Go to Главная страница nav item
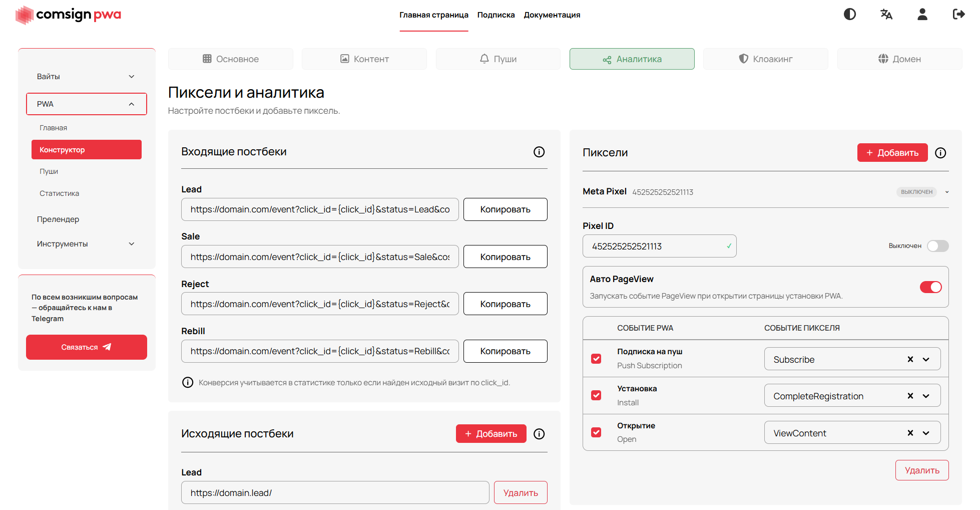Screen dimensions: 980x510 click(433, 15)
